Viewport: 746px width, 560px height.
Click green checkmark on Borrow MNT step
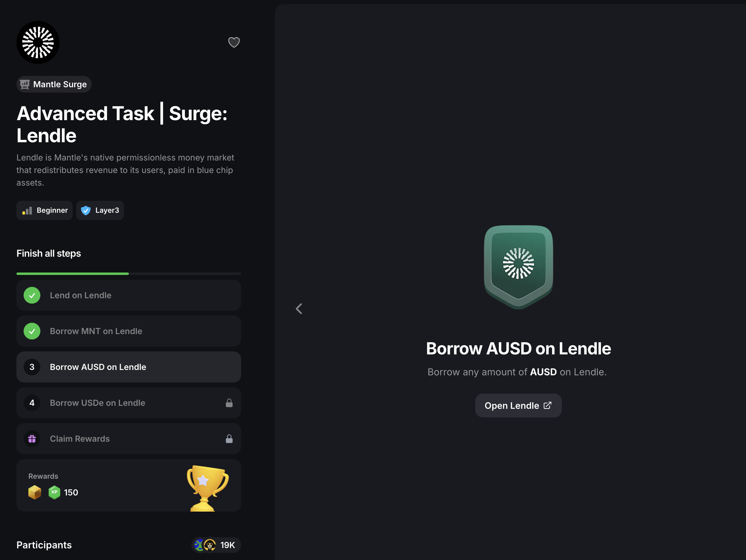32,331
